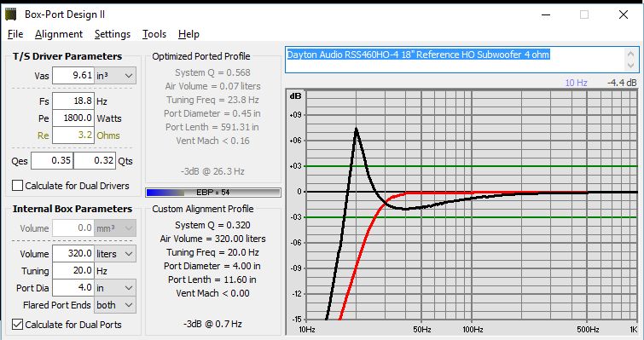
Task: Click 'Tuning Freq = 23.8 Hz' text
Action: [x=212, y=100]
